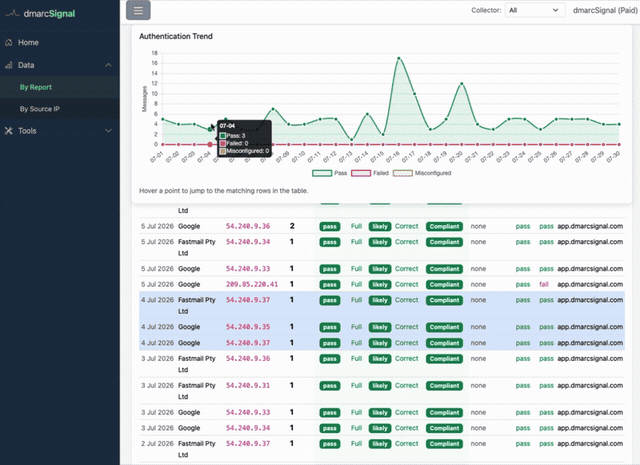This screenshot has height=465, width=640.
Task: Click IP 54.240.9.31 in 3 Jul row
Action: [x=248, y=385]
